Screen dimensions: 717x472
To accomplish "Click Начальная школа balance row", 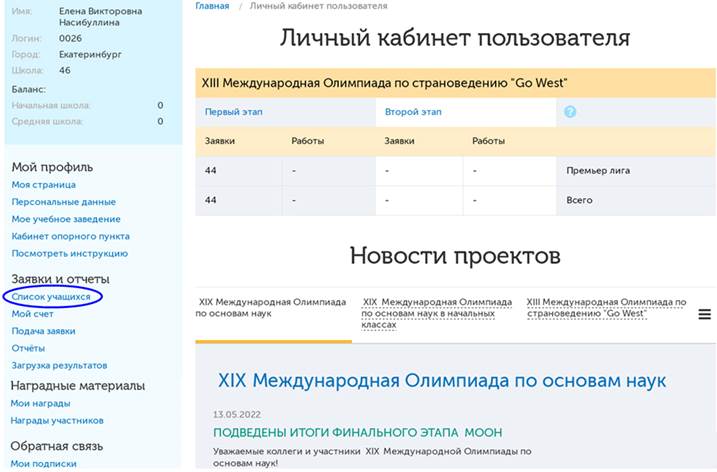I will [x=87, y=106].
